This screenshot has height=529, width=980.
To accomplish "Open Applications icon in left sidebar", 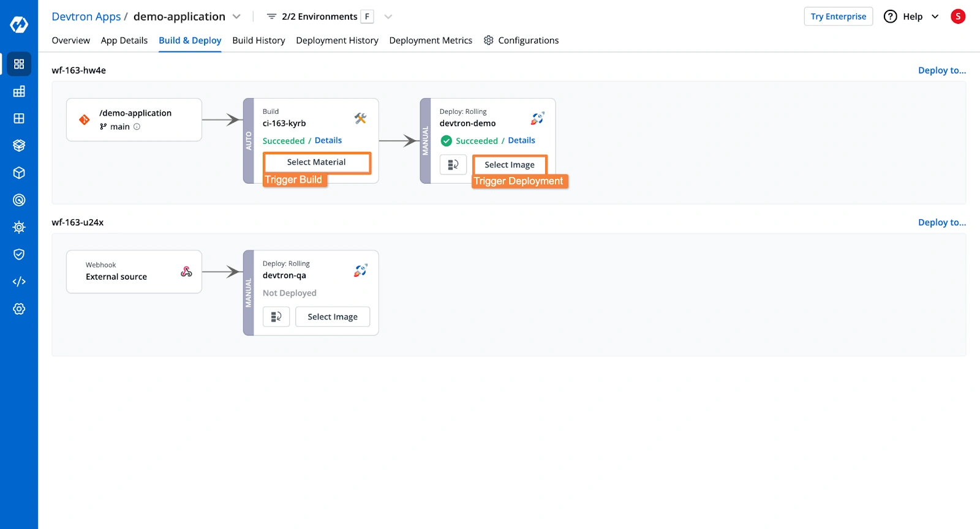I will coord(19,64).
